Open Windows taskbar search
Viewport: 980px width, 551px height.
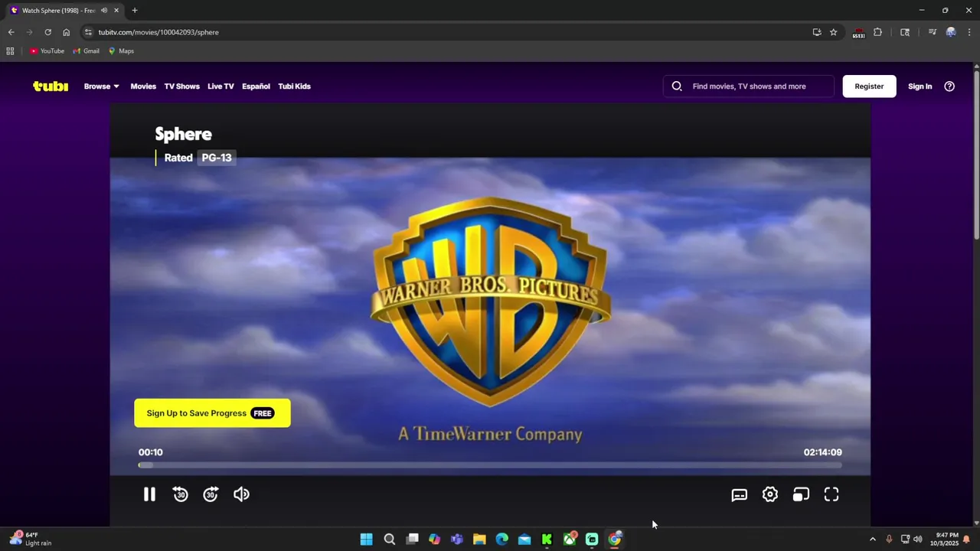[389, 540]
